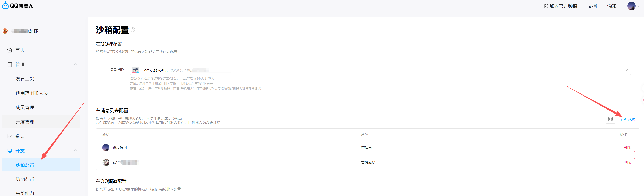Open the QR code icon near 添加成员

click(x=610, y=119)
